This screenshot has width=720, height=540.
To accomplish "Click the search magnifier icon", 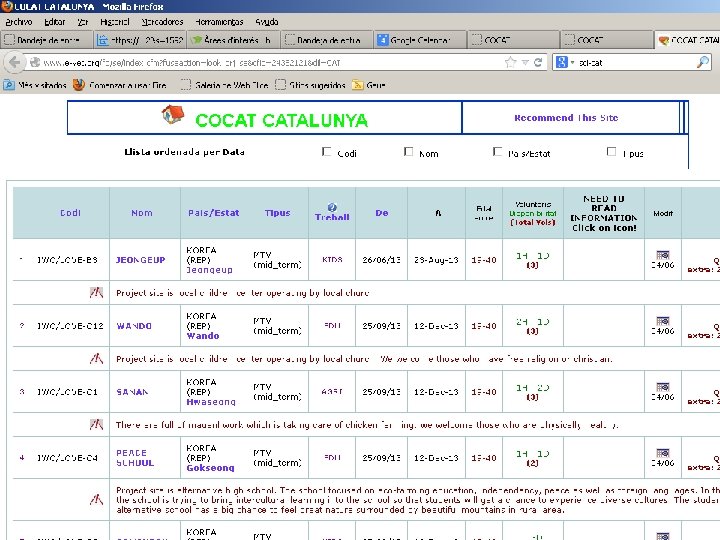I will click(703, 62).
